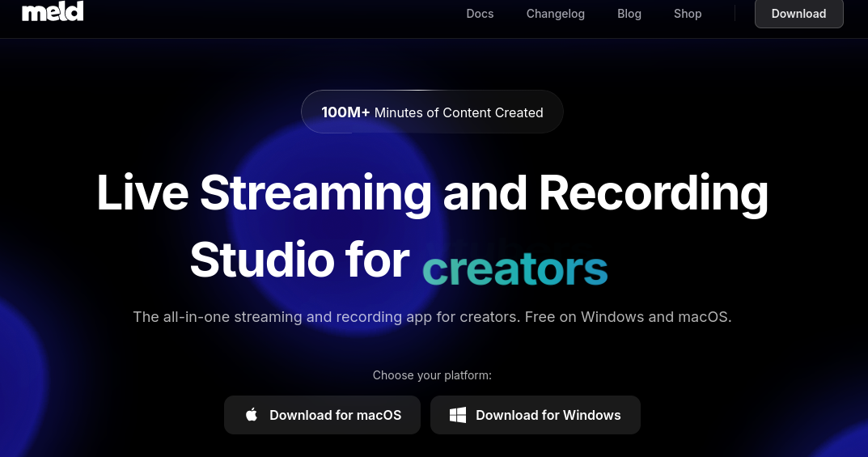Visit the Blog section

629,14
